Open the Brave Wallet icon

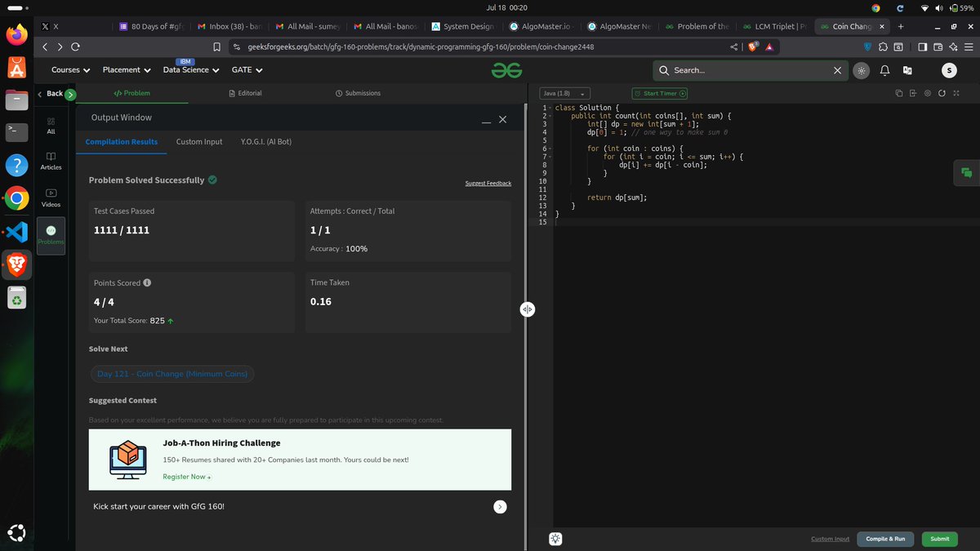point(938,47)
